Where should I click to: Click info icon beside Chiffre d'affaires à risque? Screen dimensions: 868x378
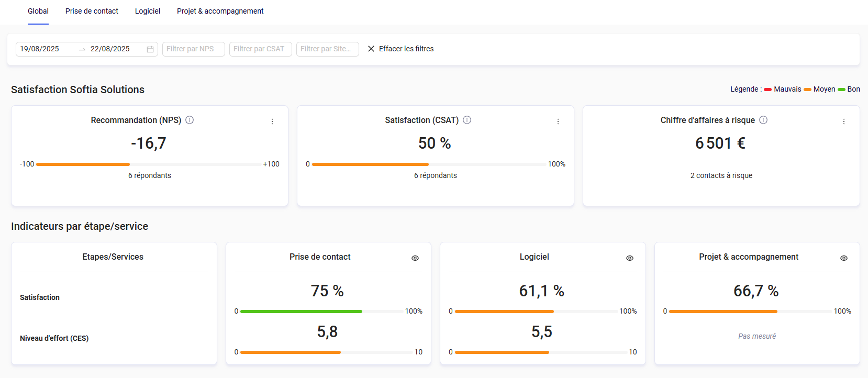763,120
